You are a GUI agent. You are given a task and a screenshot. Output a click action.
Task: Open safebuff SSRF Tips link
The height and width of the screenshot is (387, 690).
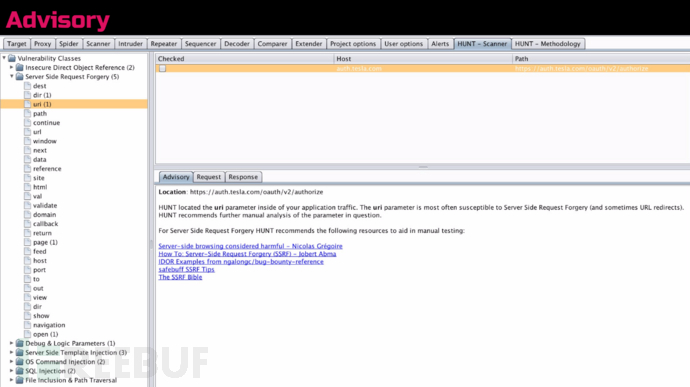pyautogui.click(x=187, y=269)
